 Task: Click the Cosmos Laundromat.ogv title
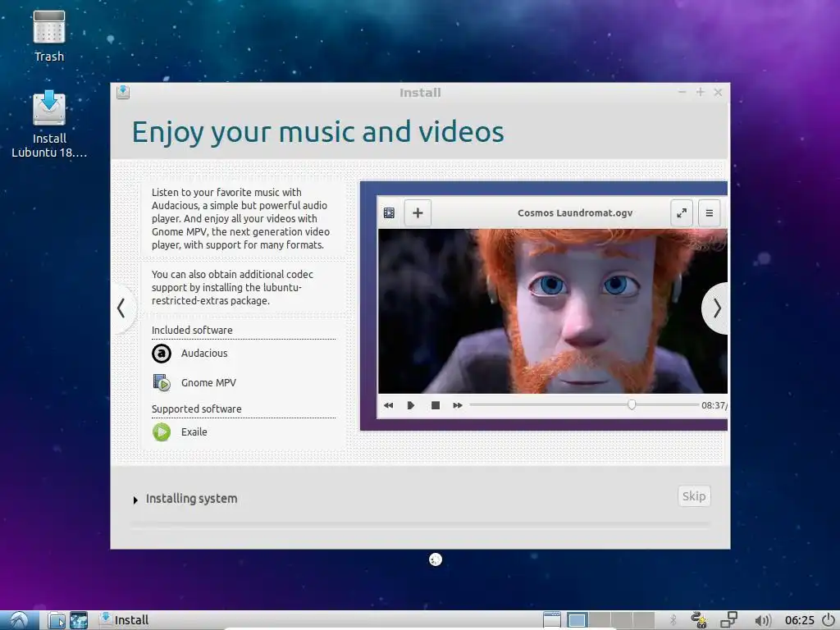pos(575,213)
